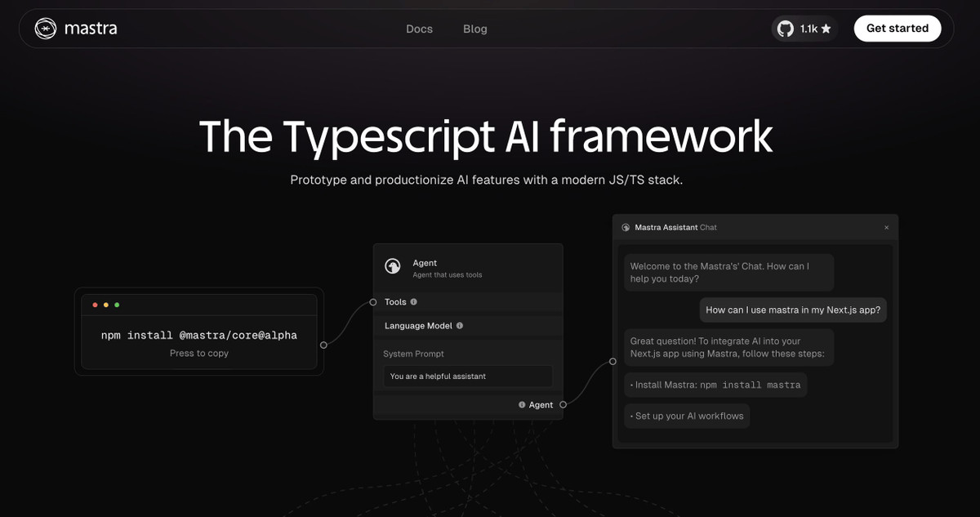This screenshot has height=517, width=980.
Task: Click 'How can I use mastra' message
Action: (x=794, y=310)
